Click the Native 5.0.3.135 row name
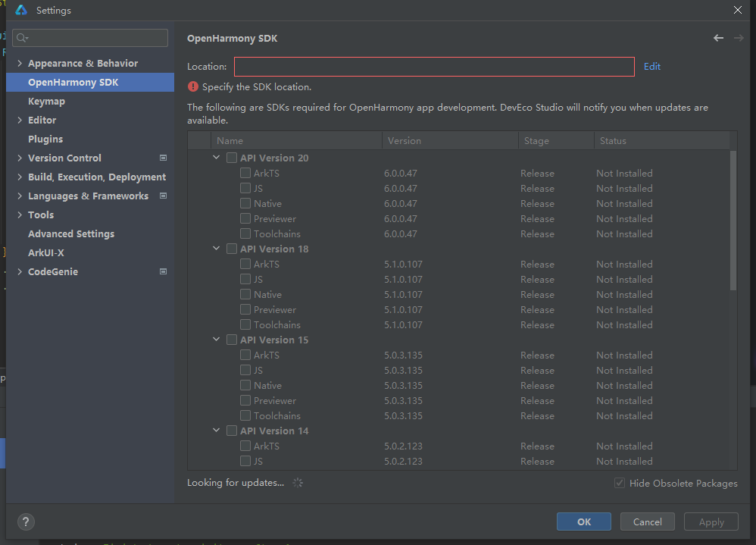The height and width of the screenshot is (545, 756). pyautogui.click(x=267, y=385)
